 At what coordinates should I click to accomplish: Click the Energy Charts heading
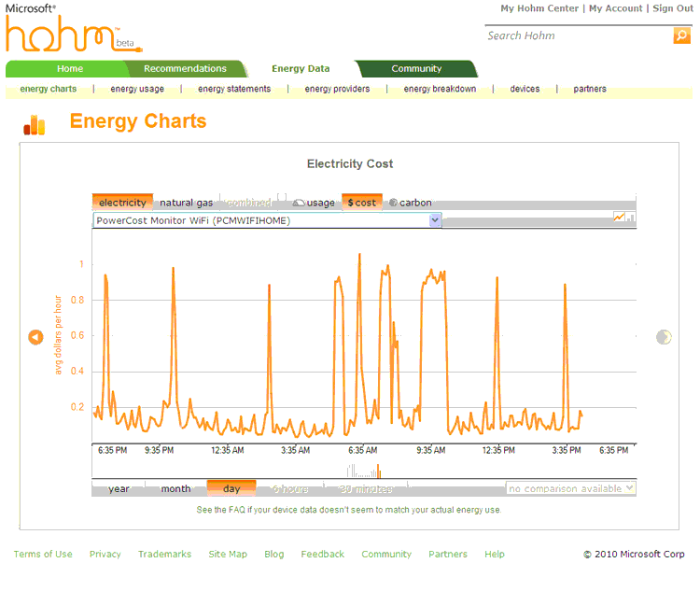tap(138, 121)
